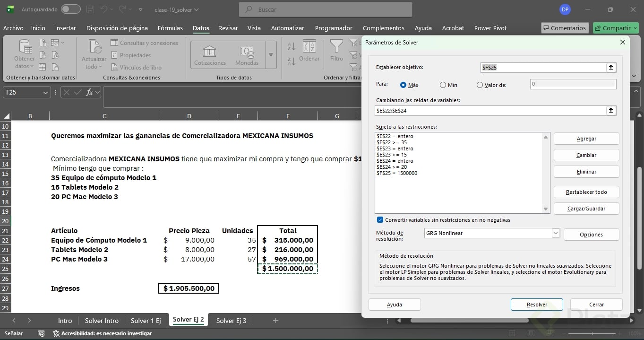
Task: Open the GRG Nonlinear method dropdown
Action: click(556, 233)
